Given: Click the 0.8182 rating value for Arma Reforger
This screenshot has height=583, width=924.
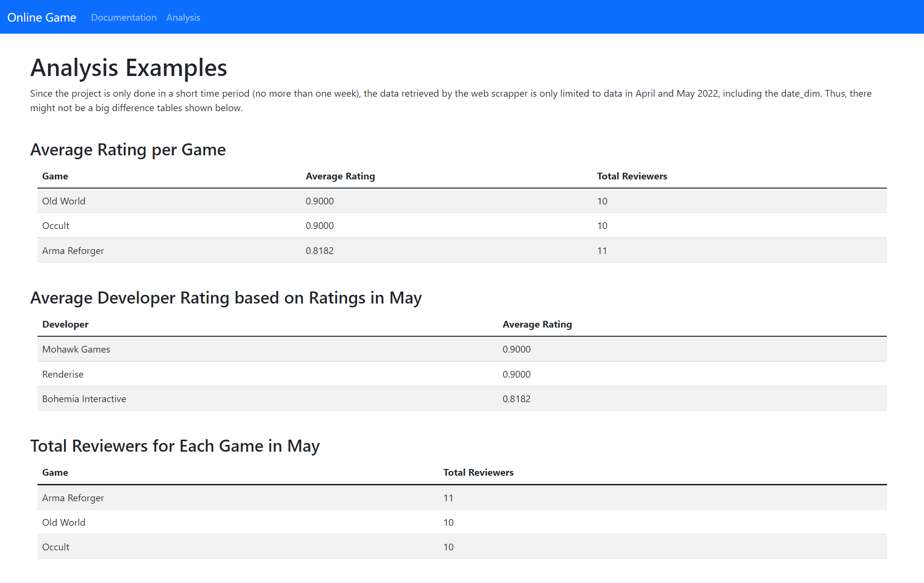Looking at the screenshot, I should 320,250.
